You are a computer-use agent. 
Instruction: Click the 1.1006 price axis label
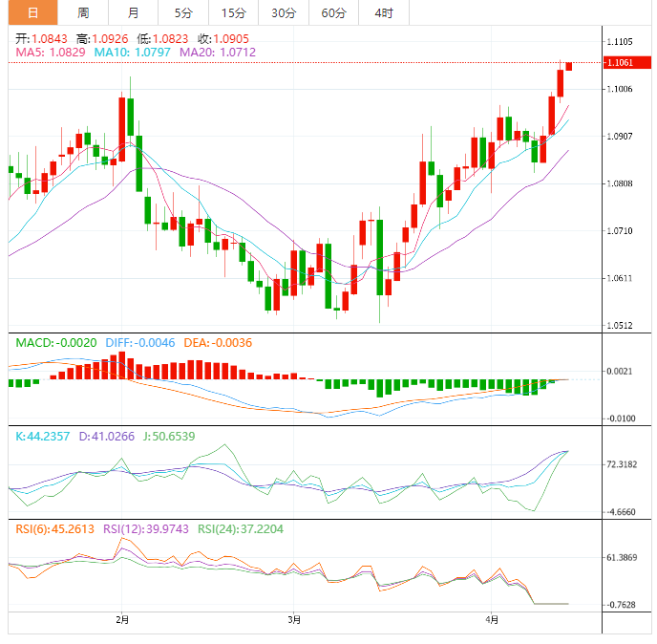(x=620, y=89)
